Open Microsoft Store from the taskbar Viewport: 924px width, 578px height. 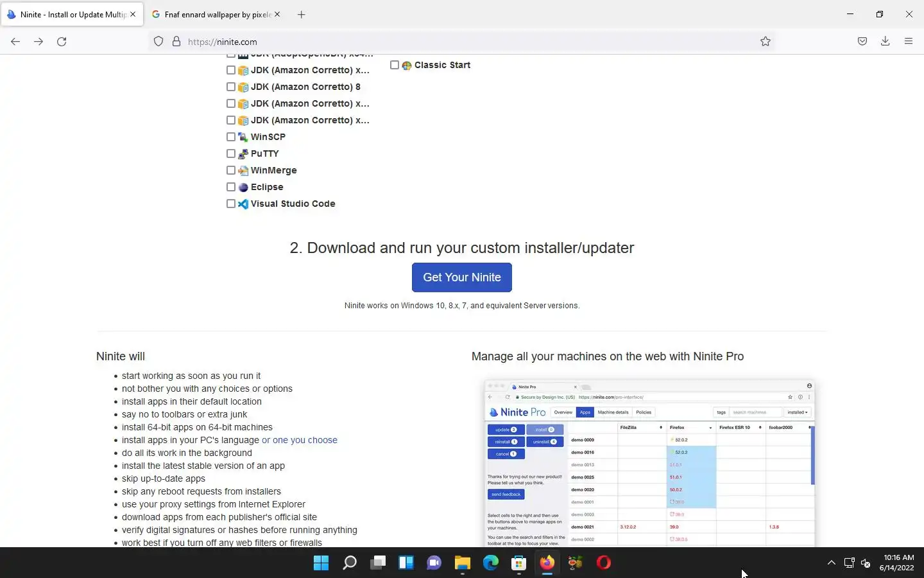point(519,563)
